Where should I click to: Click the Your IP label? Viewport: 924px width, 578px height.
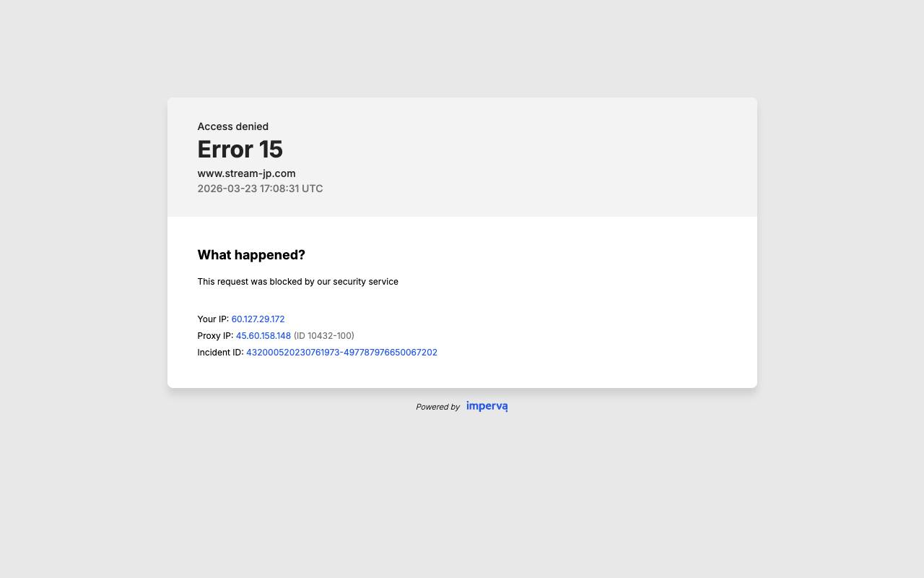[x=213, y=319]
